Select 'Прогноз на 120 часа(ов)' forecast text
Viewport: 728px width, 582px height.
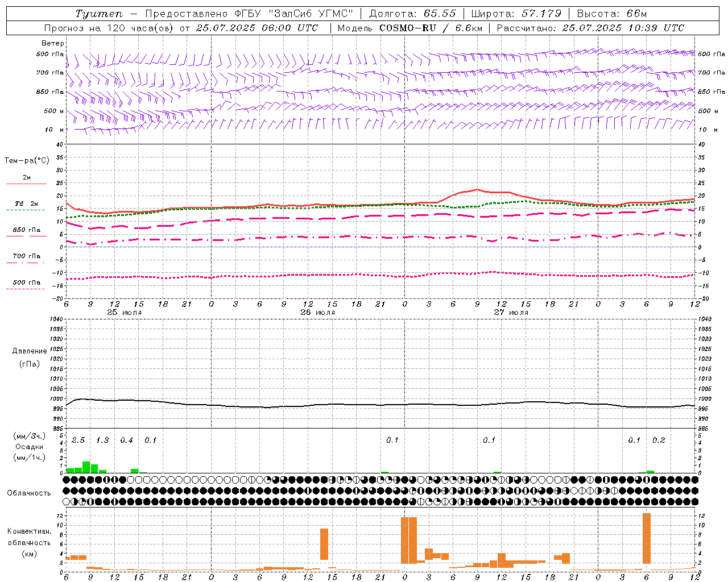pyautogui.click(x=109, y=28)
